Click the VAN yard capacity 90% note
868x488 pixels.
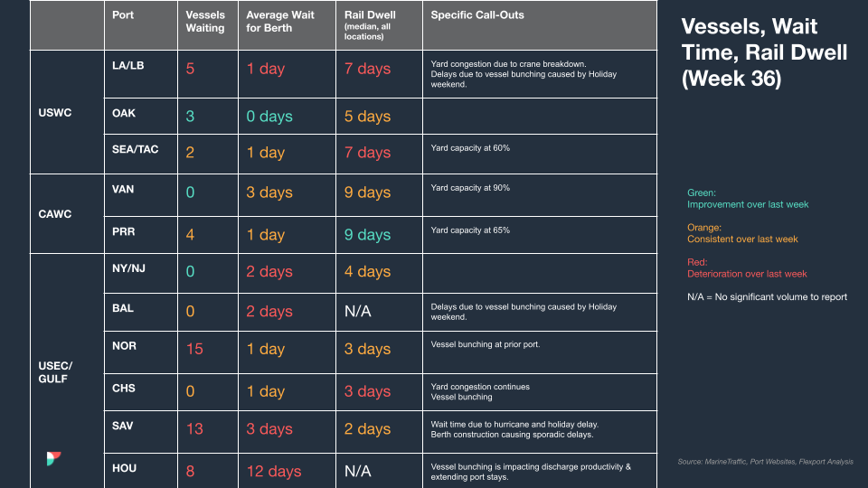tap(470, 188)
